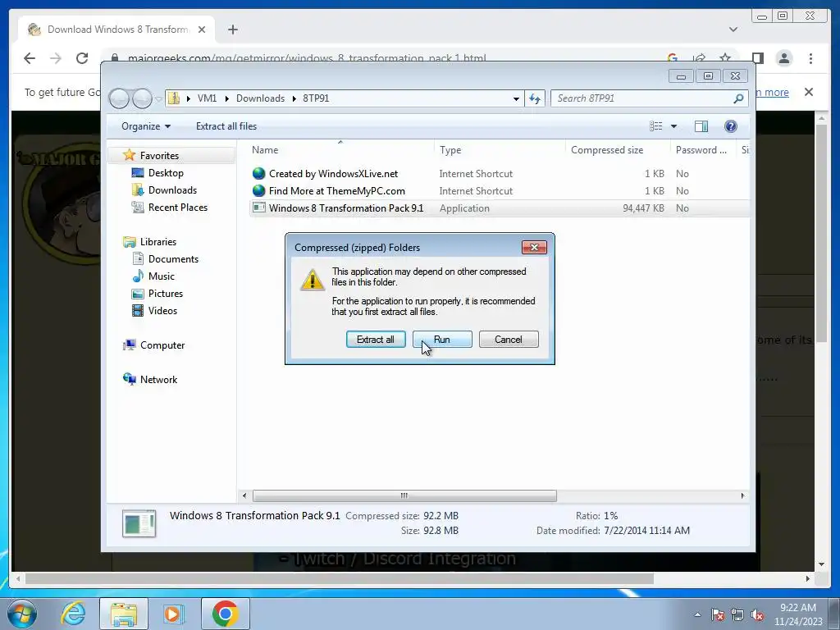Click the Chrome back arrow
The image size is (840, 630).
coord(30,58)
